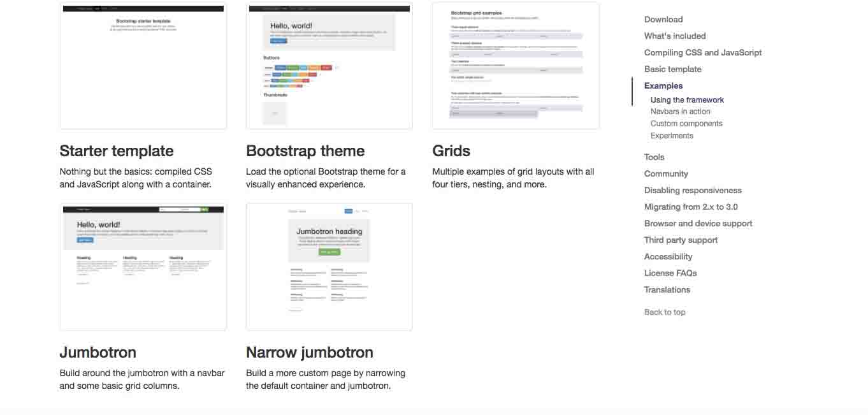This screenshot has width=868, height=415.
Task: Click the Bootstrap theme heading
Action: 305,151
